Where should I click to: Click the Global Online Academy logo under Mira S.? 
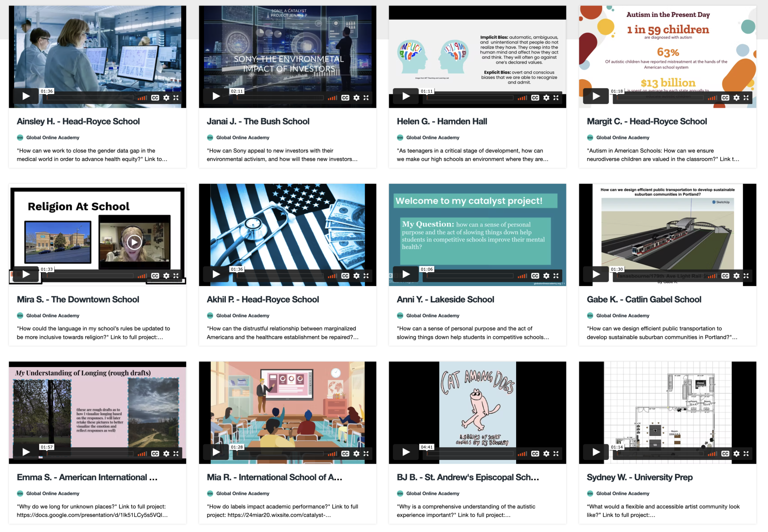pyautogui.click(x=20, y=315)
